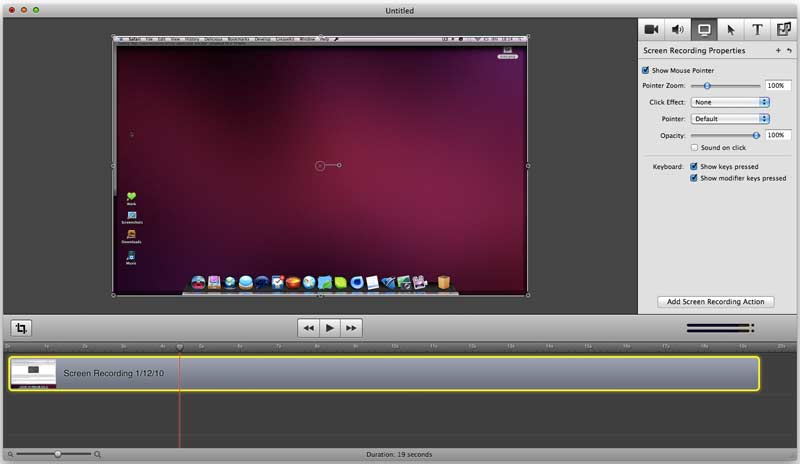The image size is (800, 464).
Task: Open the Audio properties tab (speaker icon)
Action: [680, 30]
